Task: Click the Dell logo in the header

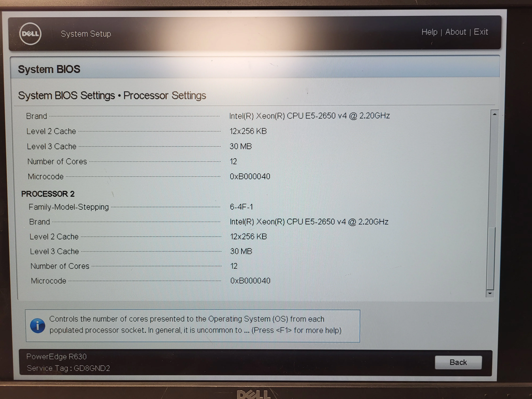Action: (x=30, y=34)
